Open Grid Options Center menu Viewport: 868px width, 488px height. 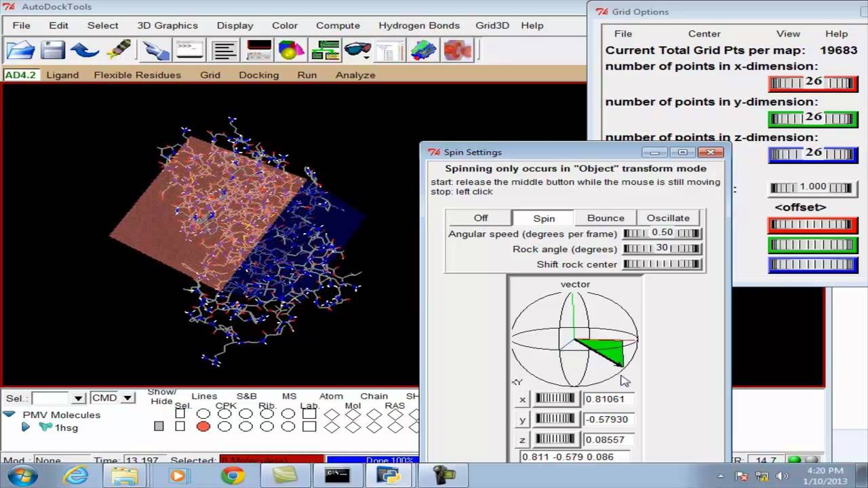(x=705, y=33)
